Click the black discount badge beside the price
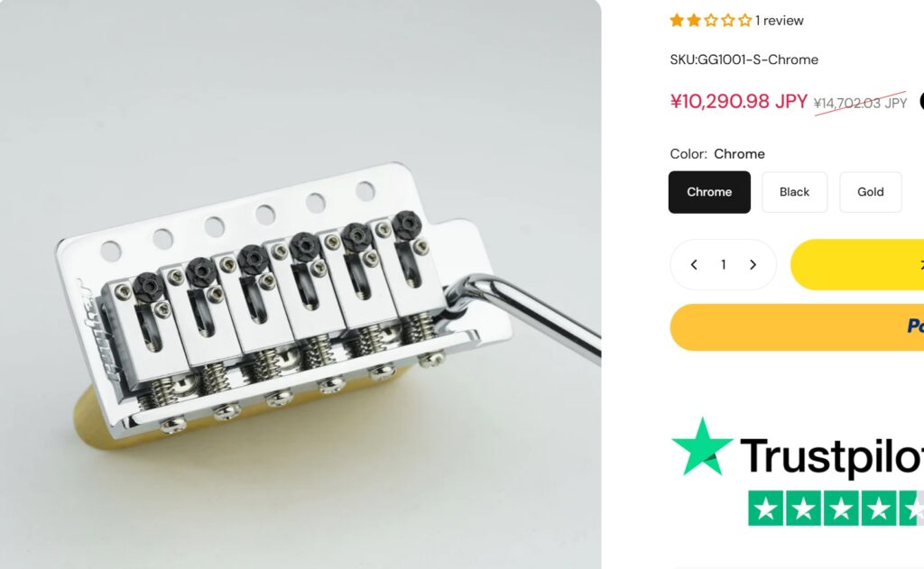The image size is (924, 569). [x=921, y=101]
